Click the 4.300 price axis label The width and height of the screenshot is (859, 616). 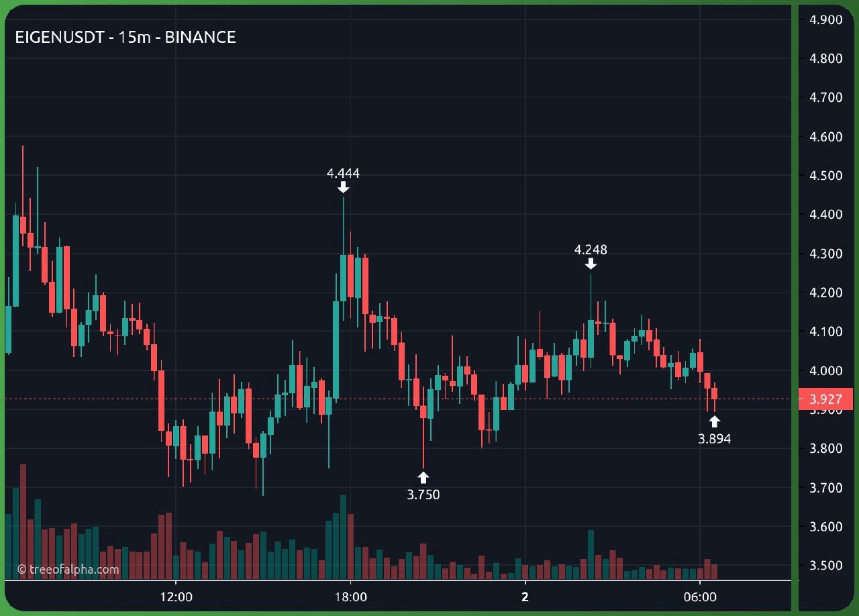(x=826, y=254)
